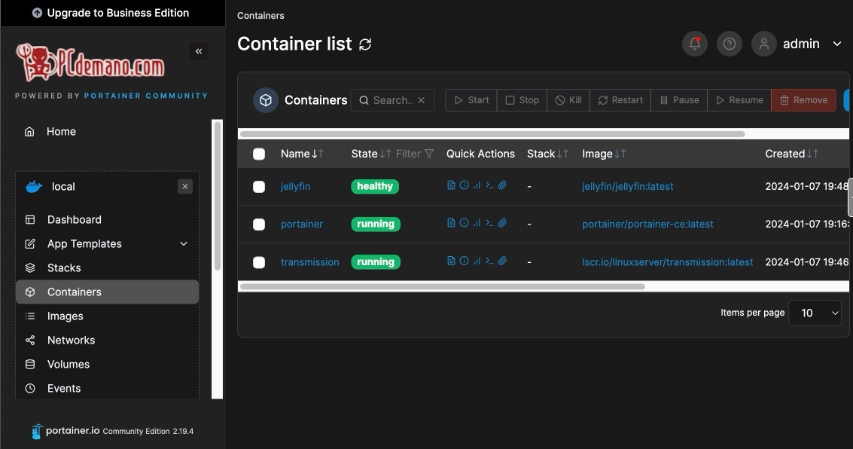Check the transmission container checkbox

(259, 262)
